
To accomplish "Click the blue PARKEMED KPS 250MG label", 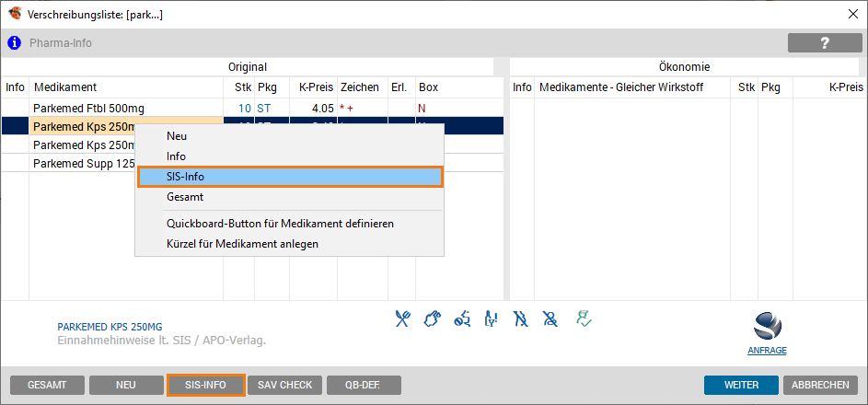I will [x=110, y=327].
